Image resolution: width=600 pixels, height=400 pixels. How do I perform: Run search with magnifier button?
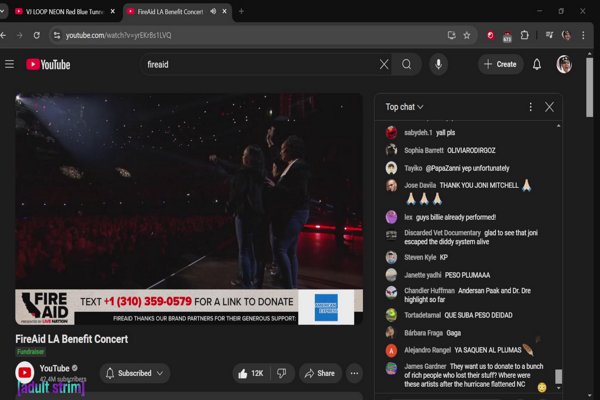click(x=406, y=64)
